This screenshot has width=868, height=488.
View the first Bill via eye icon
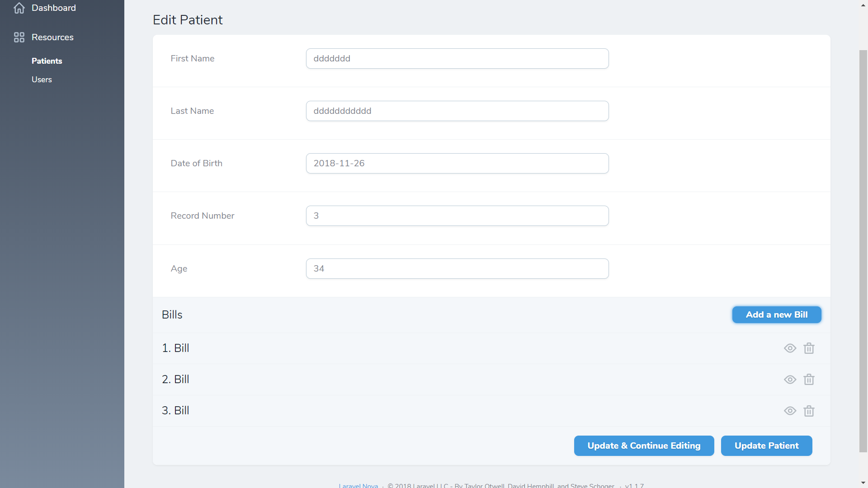790,348
